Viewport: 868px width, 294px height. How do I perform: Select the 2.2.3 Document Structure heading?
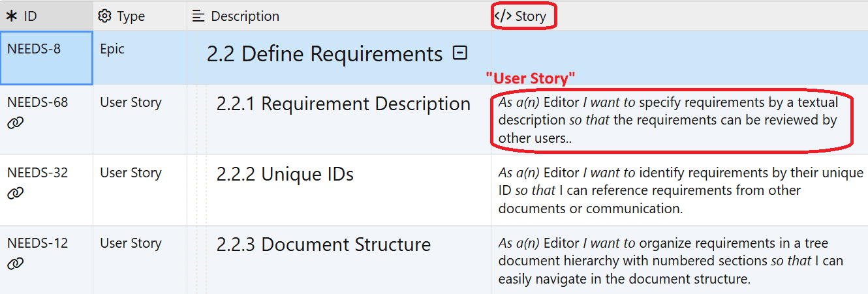(x=324, y=244)
